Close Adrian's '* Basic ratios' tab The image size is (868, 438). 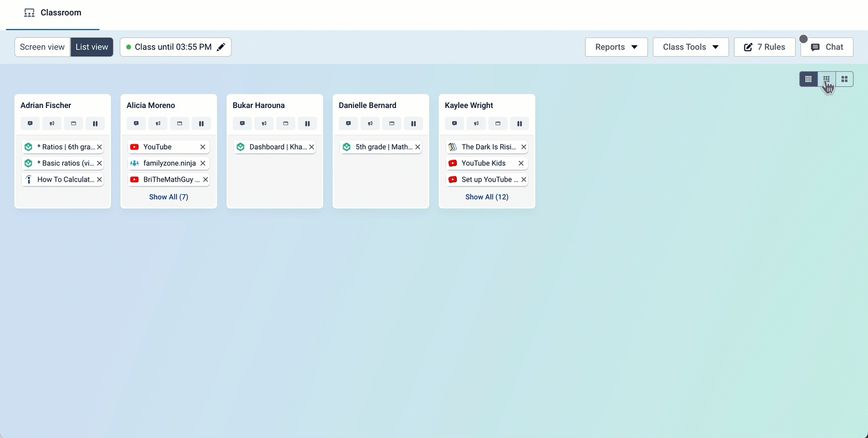(x=99, y=163)
